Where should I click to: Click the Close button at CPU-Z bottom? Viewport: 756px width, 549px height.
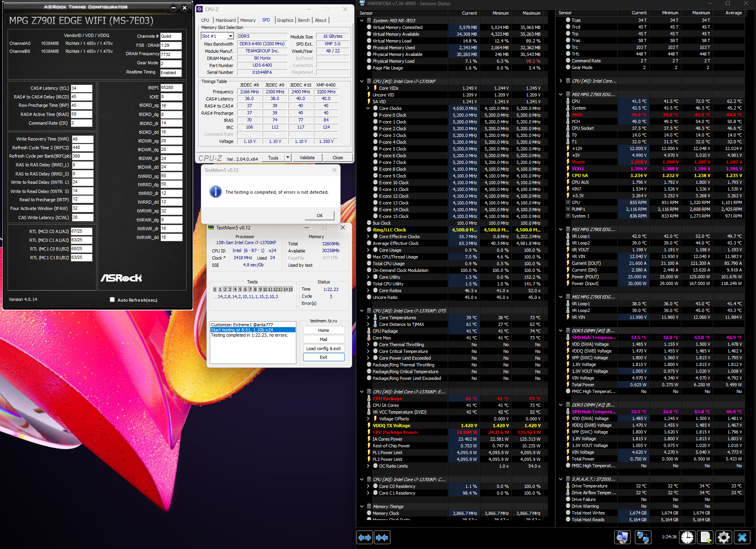(338, 158)
